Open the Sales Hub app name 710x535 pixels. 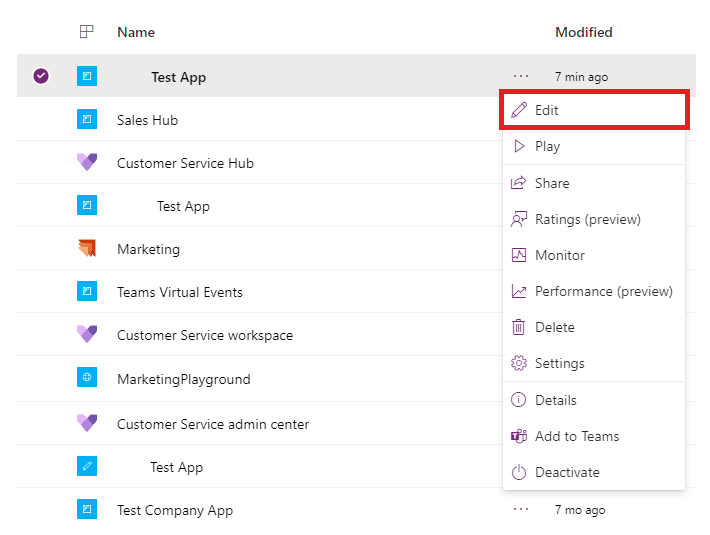pos(147,120)
